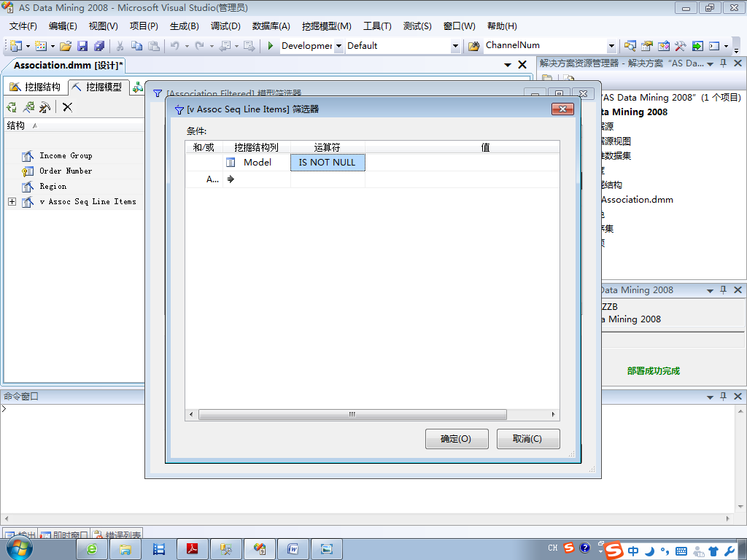747x560 pixels.
Task: Click the Object Browser toolbar icon
Action: 663,46
